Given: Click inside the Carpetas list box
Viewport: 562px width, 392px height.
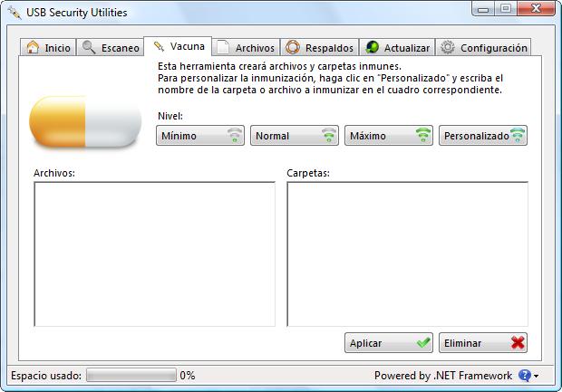Looking at the screenshot, I should 408,254.
